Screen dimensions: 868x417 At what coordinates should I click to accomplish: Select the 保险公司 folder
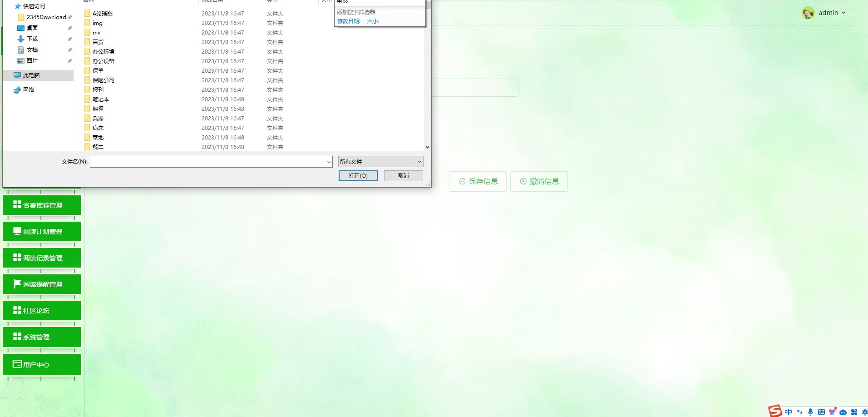coord(104,80)
